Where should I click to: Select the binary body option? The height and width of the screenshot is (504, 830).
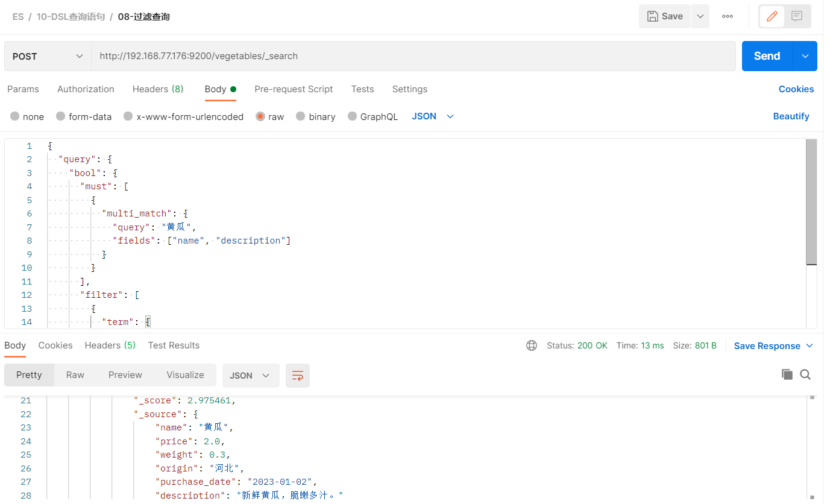pos(316,116)
